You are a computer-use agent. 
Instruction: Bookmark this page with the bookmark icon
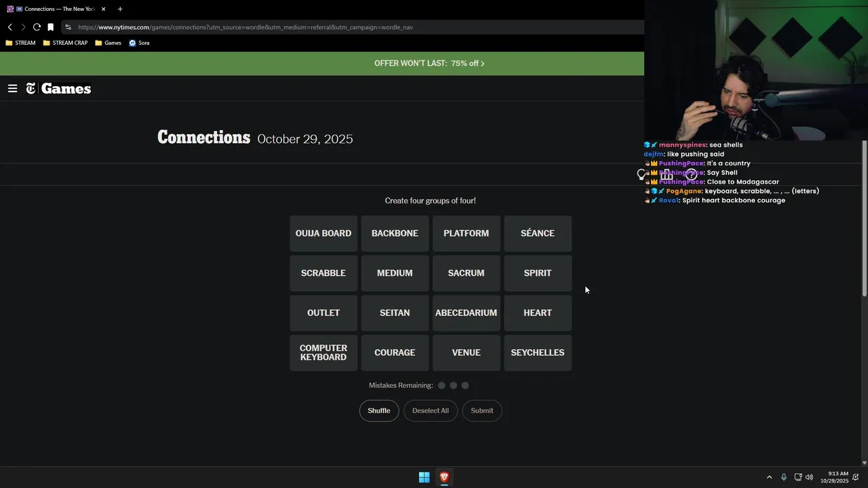[50, 27]
